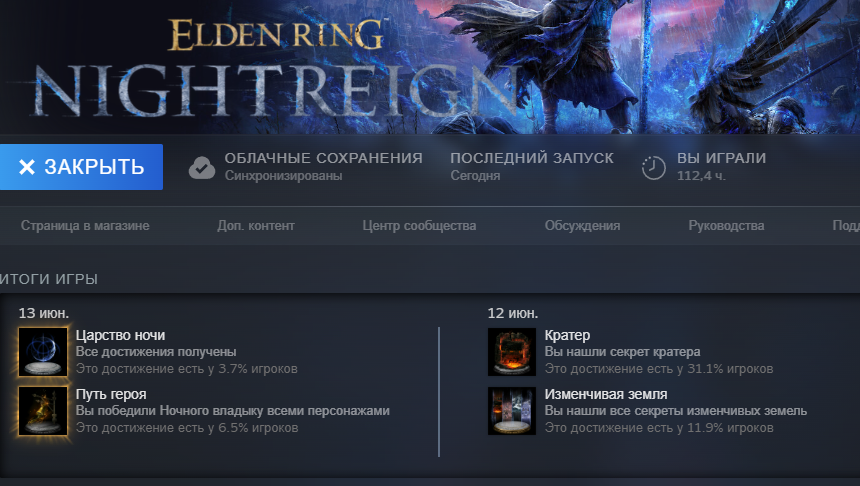Viewport: 860px width, 486px height.
Task: Go to Доп. контент tab
Action: 256,225
